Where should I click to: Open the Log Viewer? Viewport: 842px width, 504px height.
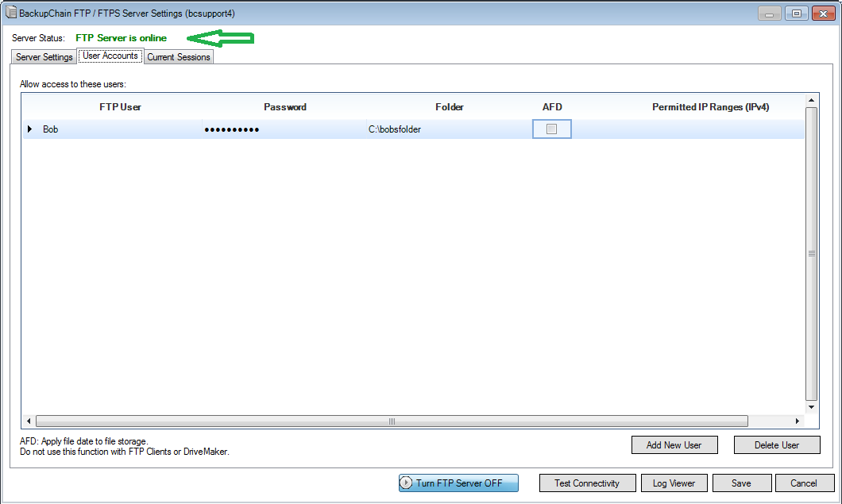tap(674, 483)
